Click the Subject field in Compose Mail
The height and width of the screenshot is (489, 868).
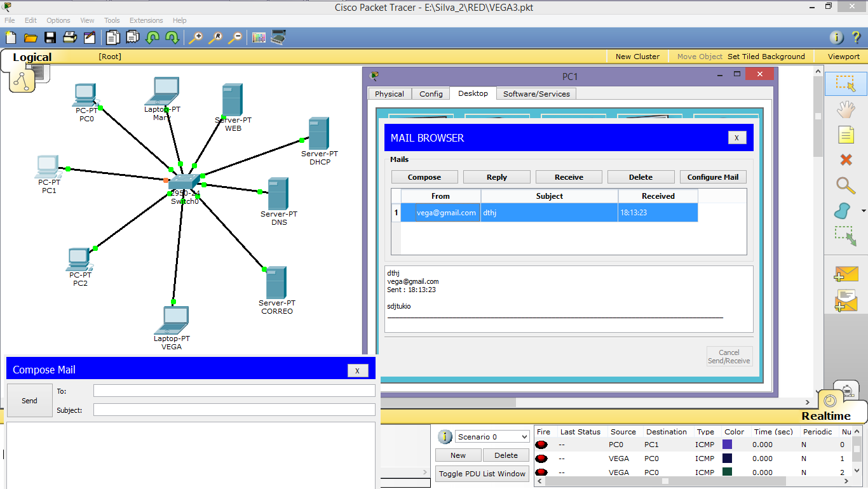(x=234, y=410)
